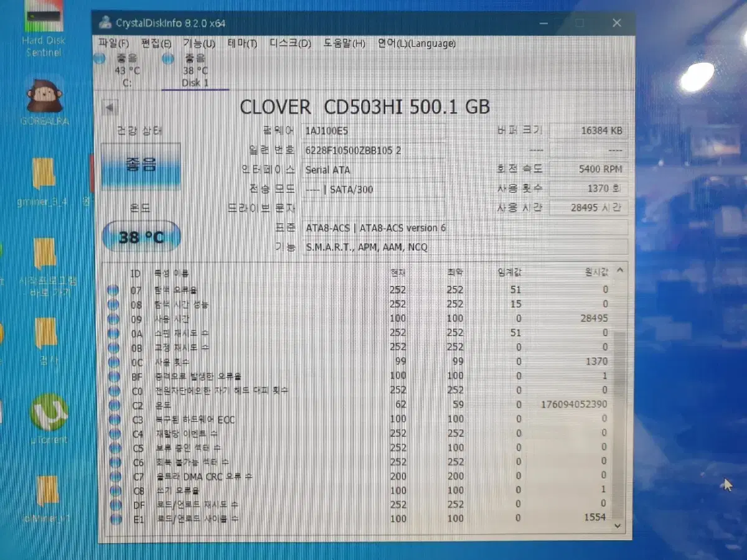
Task: Click the status dot for attribute 07
Action: (113, 290)
